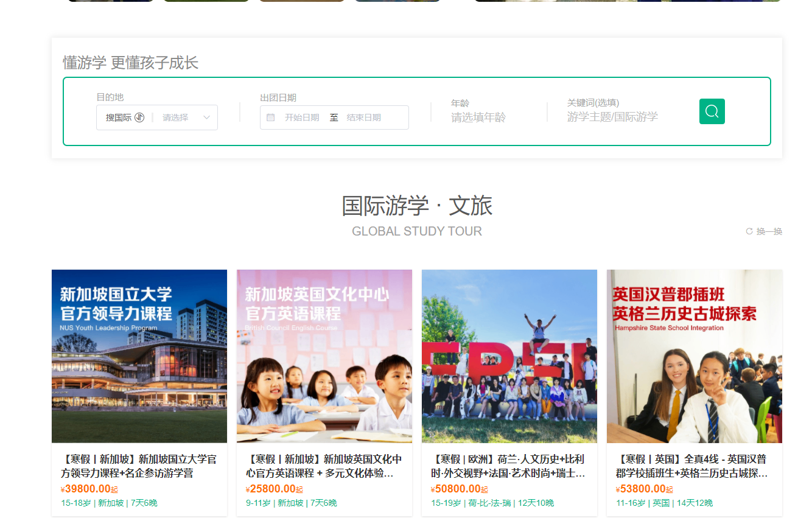Screen dimensions: 812x518
Task: Click info text 9-11岁 | 新加坡 | 7天6晚
Action: pos(291,503)
